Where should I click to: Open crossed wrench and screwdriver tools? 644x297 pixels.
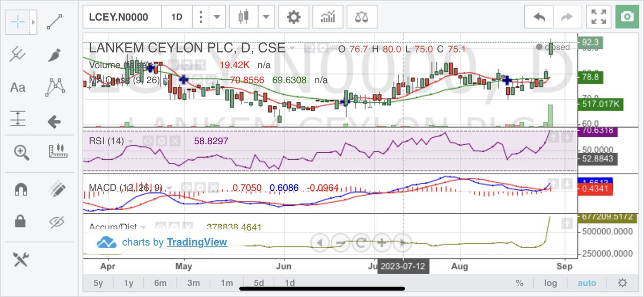point(20,259)
